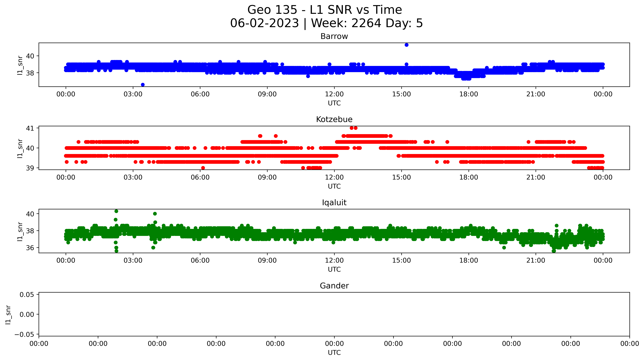The height and width of the screenshot is (361, 644).
Task: Click the "12:00" tick on Iqaluit x-axis
Action: coord(334,261)
